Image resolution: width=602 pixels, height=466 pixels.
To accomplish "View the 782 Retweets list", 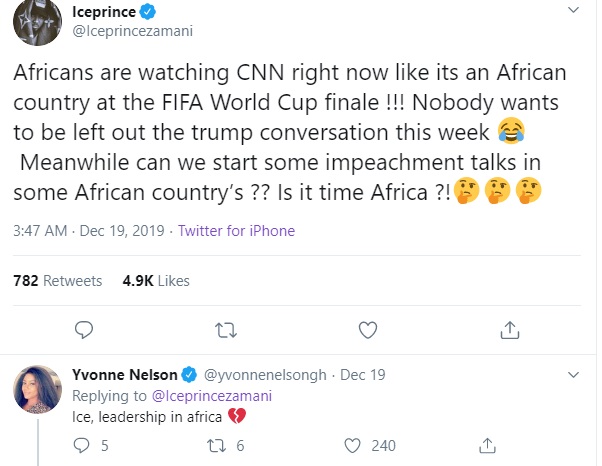I will point(58,281).
